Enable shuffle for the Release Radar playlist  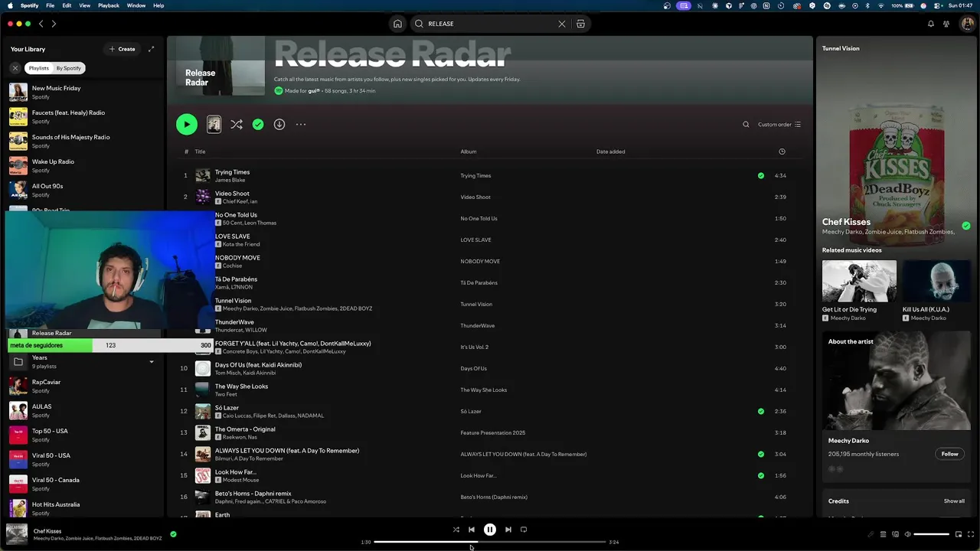[x=237, y=124]
